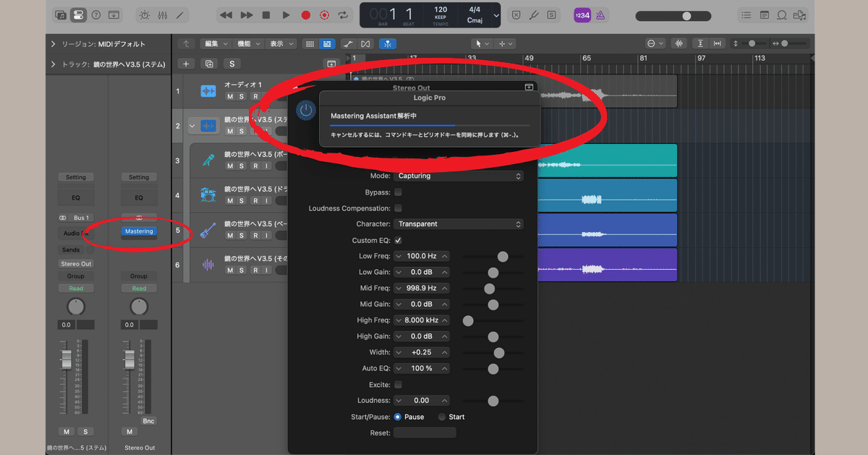Click the Low Freq 100.0 Hz field
Viewport: 868px width, 455px height.
click(422, 256)
